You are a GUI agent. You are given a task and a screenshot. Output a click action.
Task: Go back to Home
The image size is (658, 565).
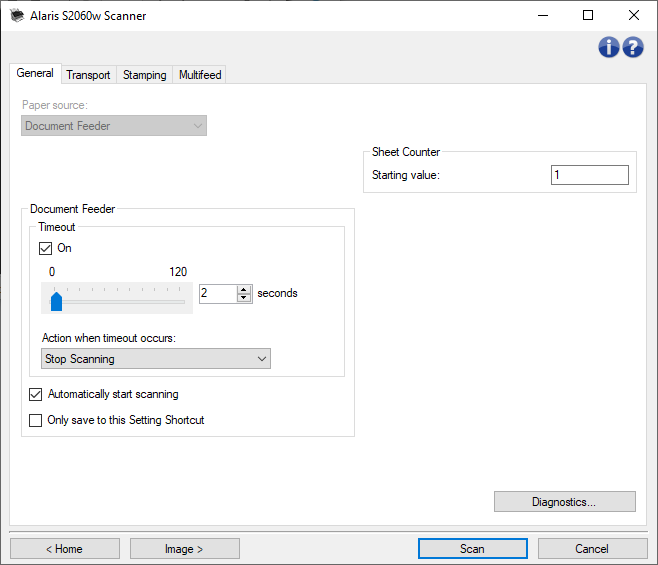(x=65, y=549)
